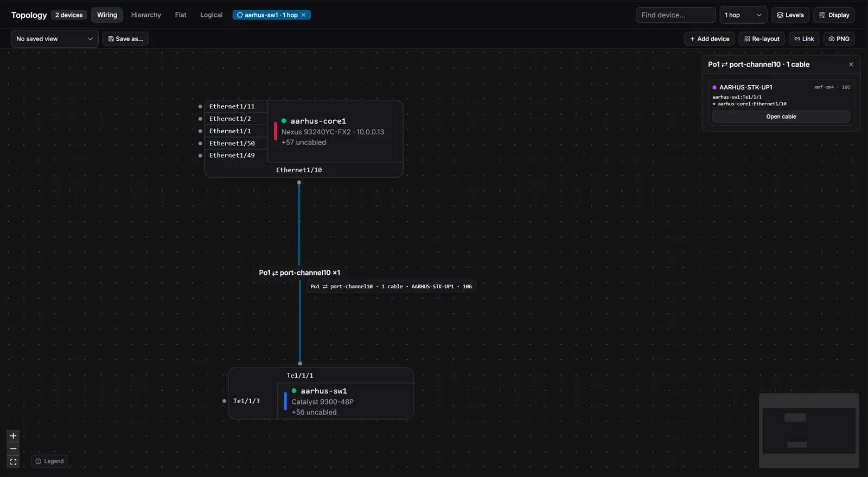Click the Add device button
The height and width of the screenshot is (477, 868).
(710, 39)
